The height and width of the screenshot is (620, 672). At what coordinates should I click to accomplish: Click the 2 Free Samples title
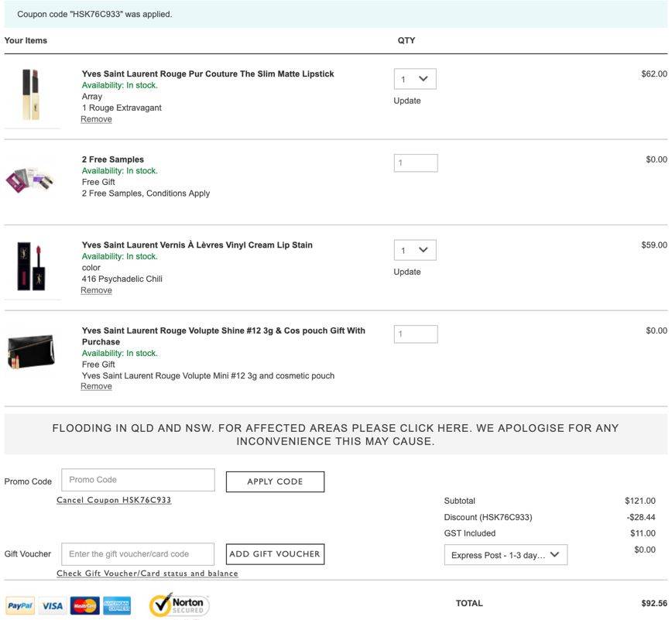(113, 159)
